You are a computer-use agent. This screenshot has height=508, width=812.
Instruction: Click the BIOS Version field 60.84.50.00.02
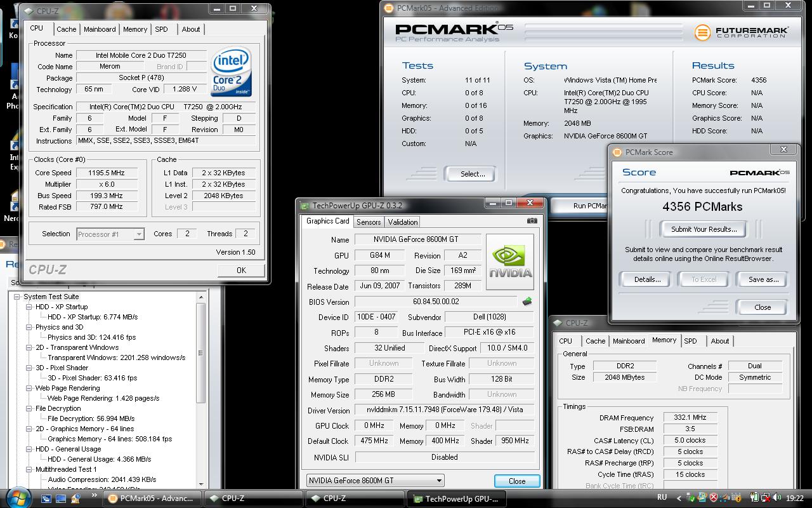[435, 302]
